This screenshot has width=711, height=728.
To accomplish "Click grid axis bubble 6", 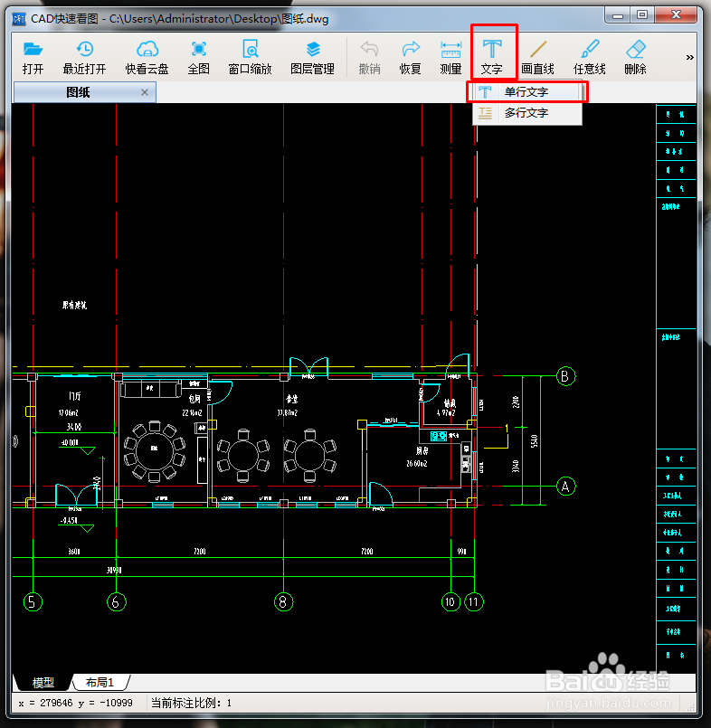I will tap(116, 602).
